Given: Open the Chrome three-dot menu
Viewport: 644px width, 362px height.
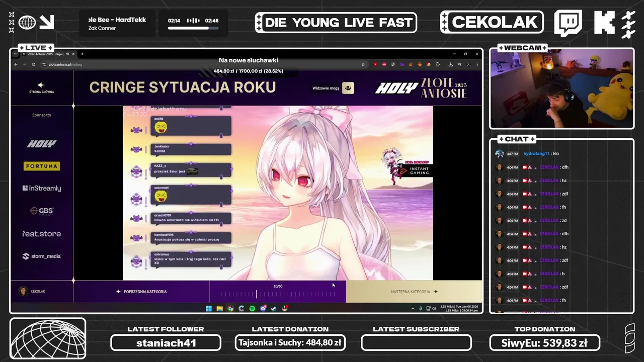Looking at the screenshot, I should (x=477, y=64).
